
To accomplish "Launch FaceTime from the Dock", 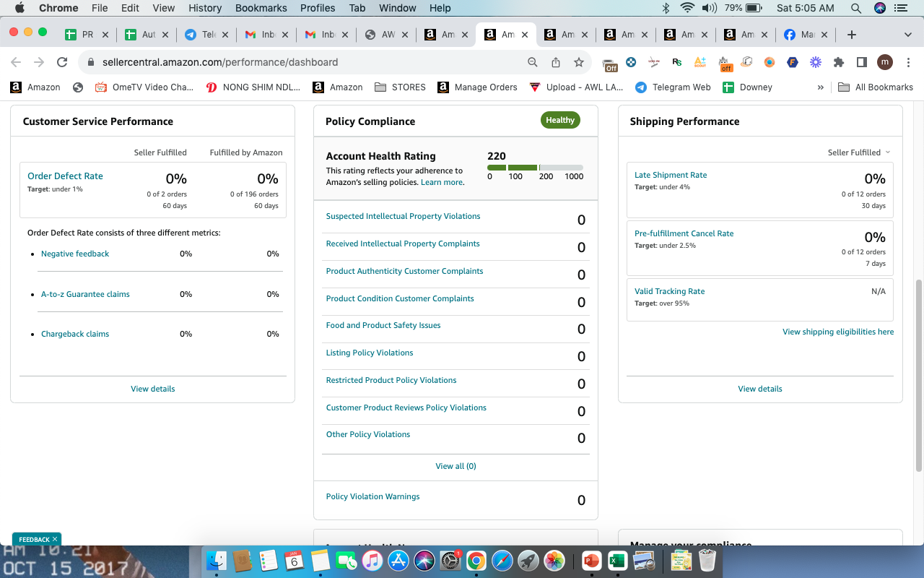I will coord(346,561).
